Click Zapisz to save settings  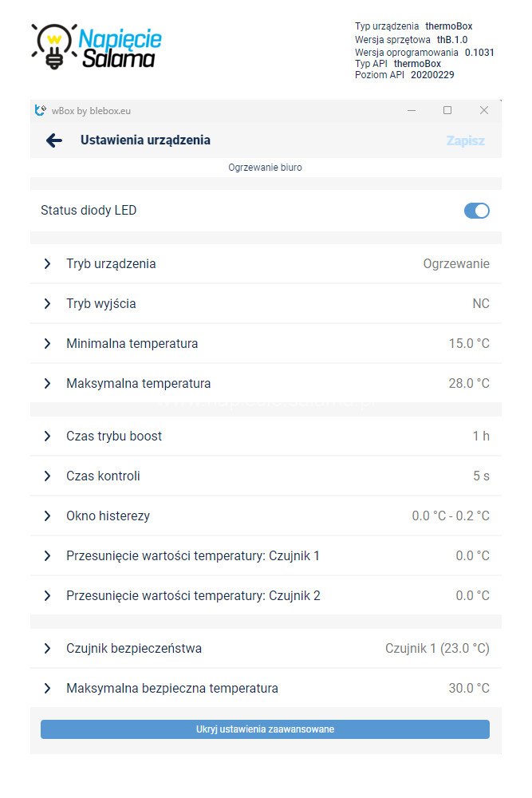click(465, 140)
